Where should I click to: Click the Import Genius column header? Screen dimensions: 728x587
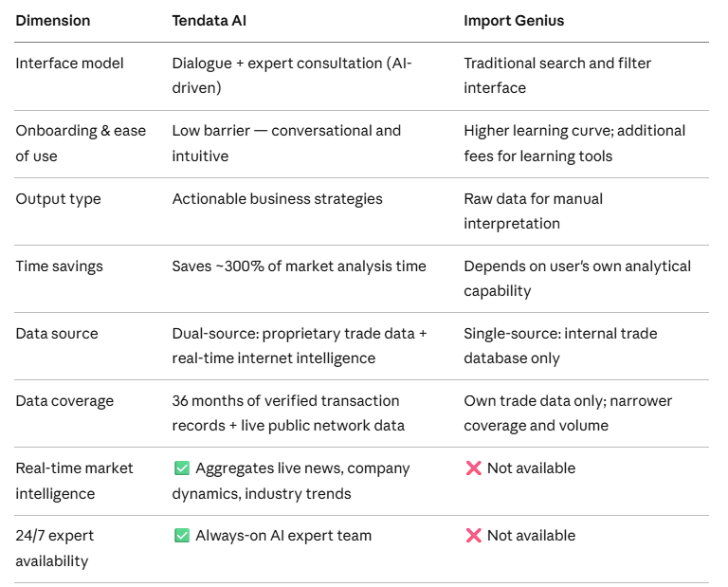[x=514, y=21]
